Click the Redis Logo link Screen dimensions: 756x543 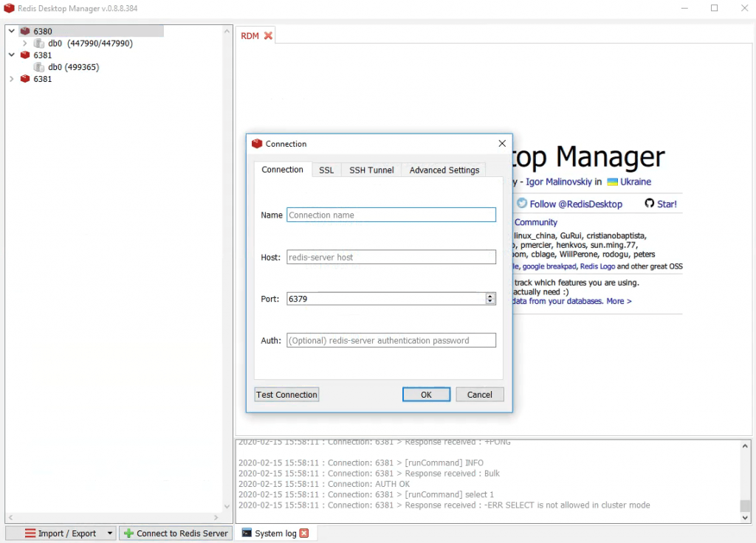(x=597, y=266)
